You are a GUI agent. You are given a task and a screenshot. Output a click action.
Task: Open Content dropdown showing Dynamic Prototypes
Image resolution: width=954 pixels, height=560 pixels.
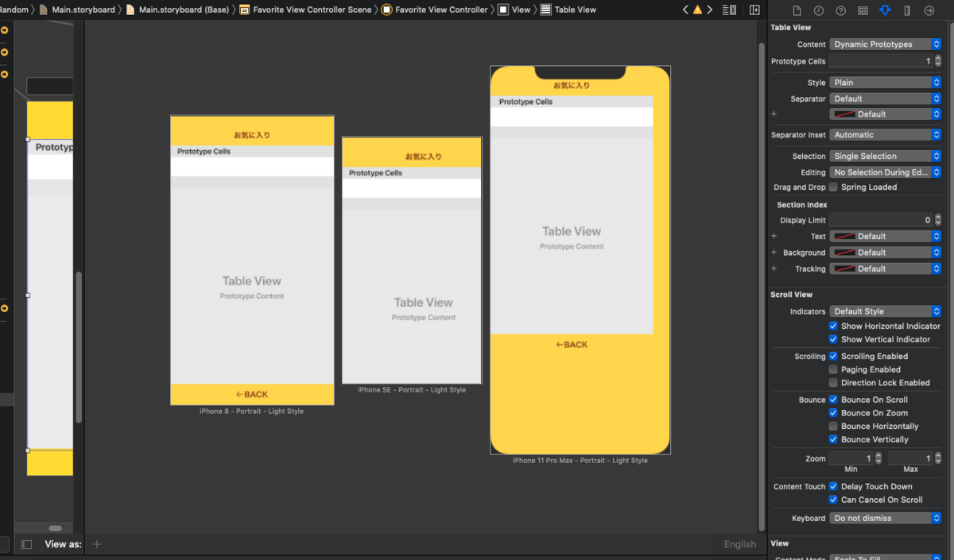point(886,44)
